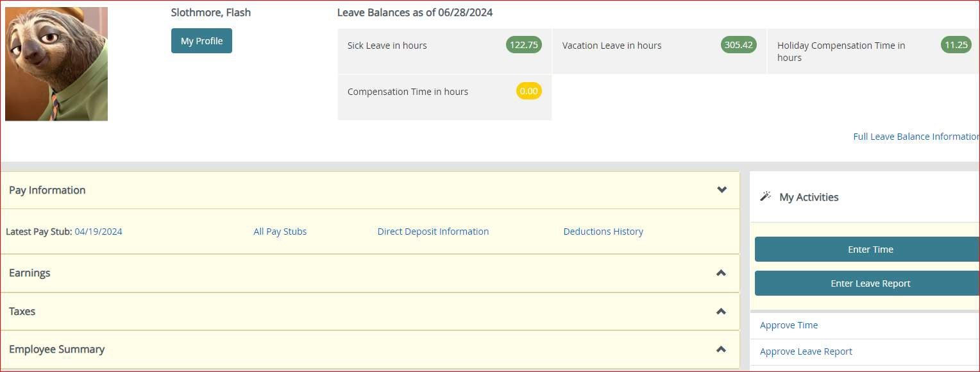The height and width of the screenshot is (372, 980).
Task: Open All Pay Stubs
Action: pos(280,231)
